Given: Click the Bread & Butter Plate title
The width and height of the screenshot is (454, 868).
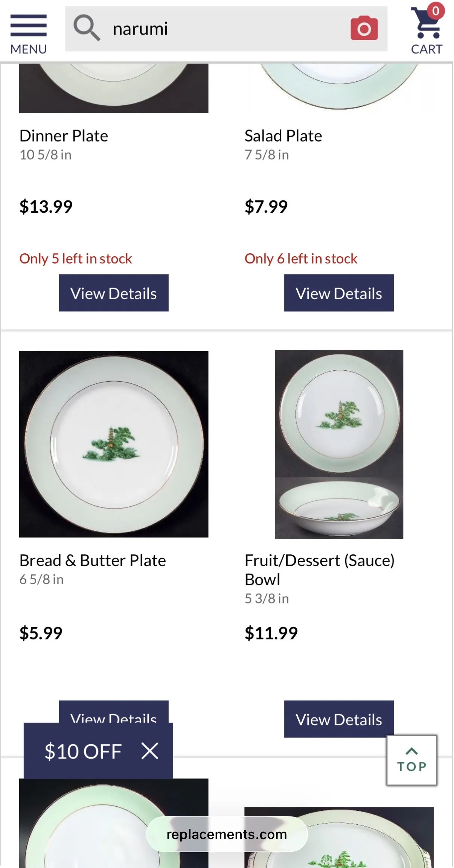Looking at the screenshot, I should pyautogui.click(x=93, y=560).
